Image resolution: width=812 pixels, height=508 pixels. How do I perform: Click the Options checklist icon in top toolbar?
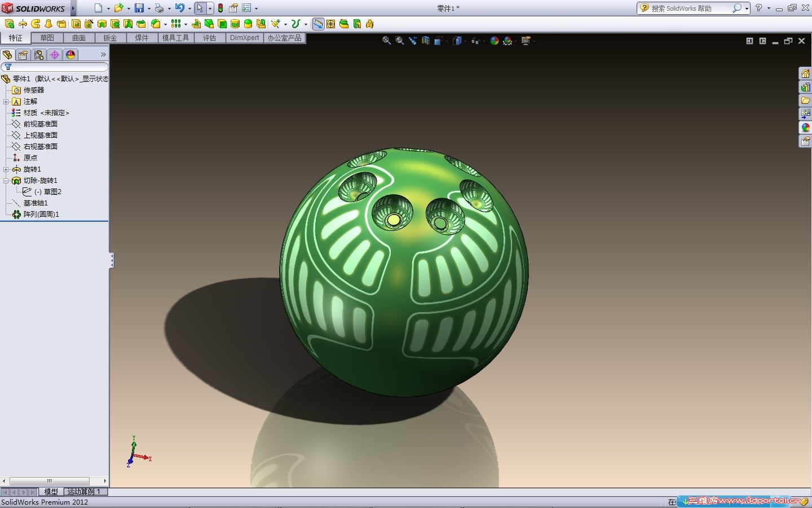click(246, 8)
